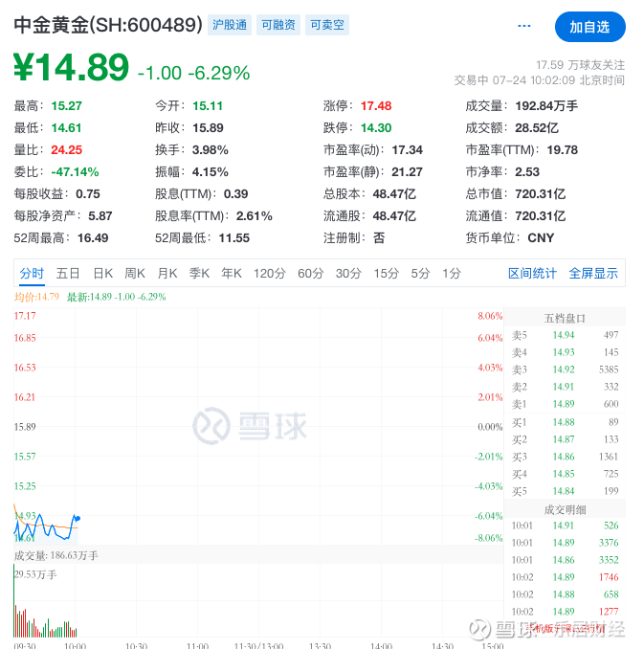Click the 成交量 value 192.84万手
Viewport: 644px width, 649px height.
coord(546,106)
